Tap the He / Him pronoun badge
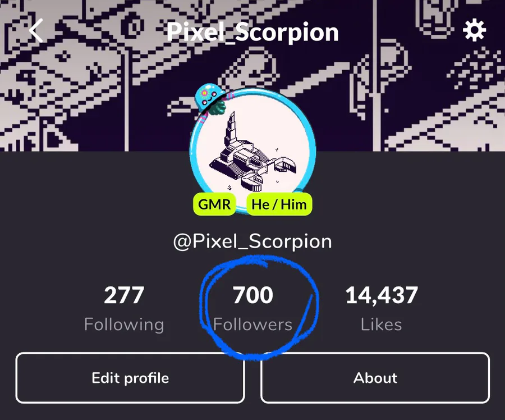Screen dimensions: 505x420 pyautogui.click(x=279, y=204)
